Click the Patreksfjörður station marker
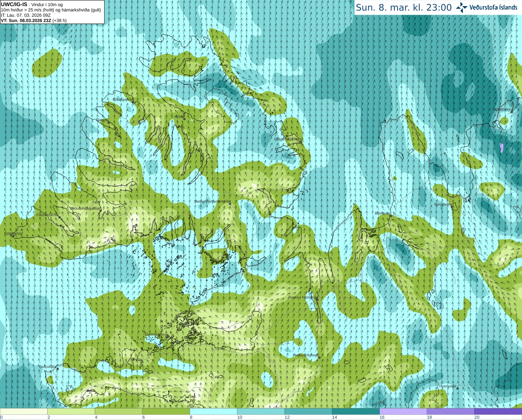 tap(60, 217)
